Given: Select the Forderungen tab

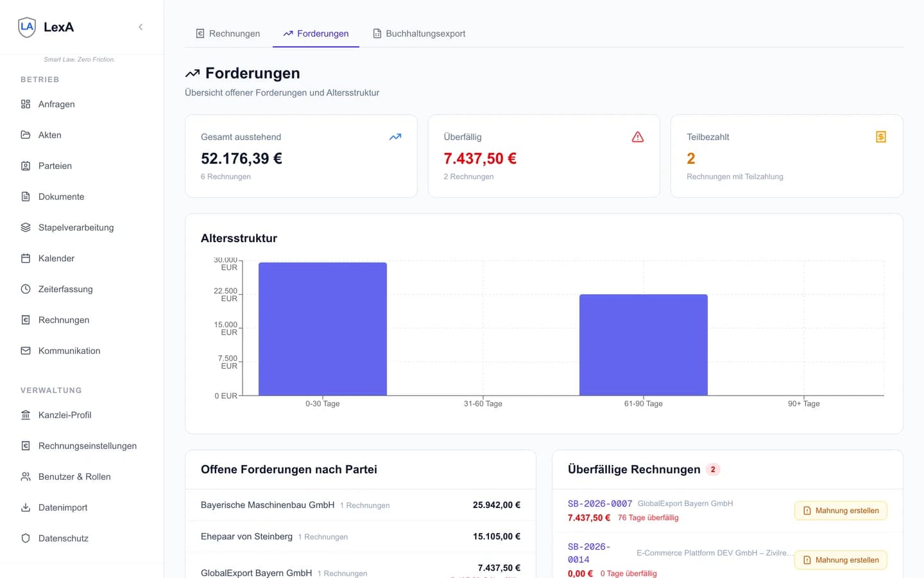Looking at the screenshot, I should click(316, 33).
